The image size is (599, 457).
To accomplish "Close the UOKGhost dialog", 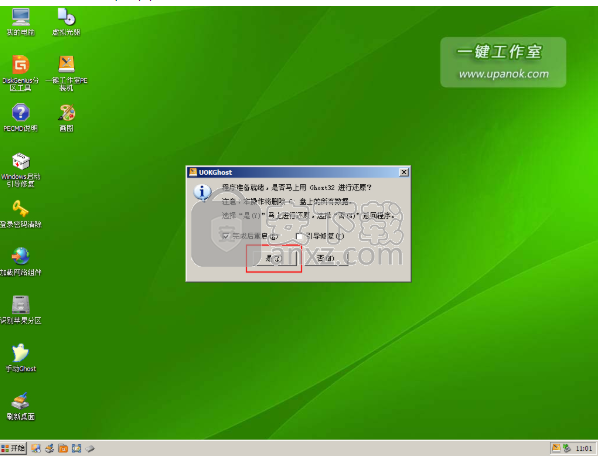I will pyautogui.click(x=403, y=172).
